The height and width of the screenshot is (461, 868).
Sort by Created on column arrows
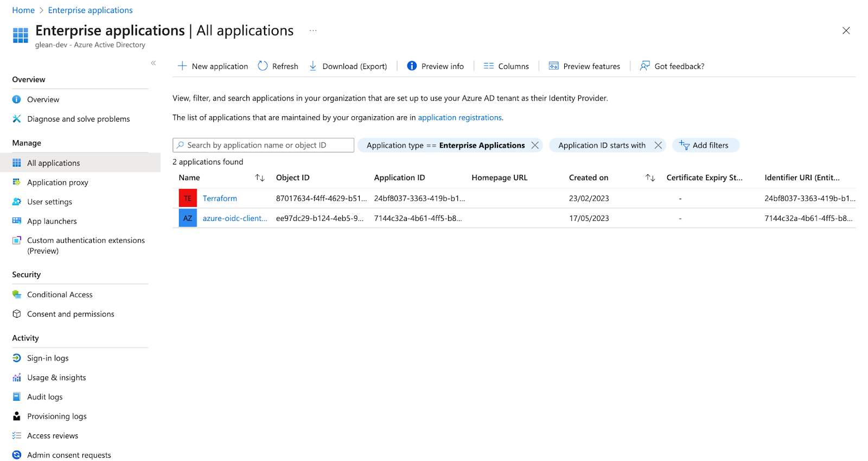pyautogui.click(x=650, y=178)
